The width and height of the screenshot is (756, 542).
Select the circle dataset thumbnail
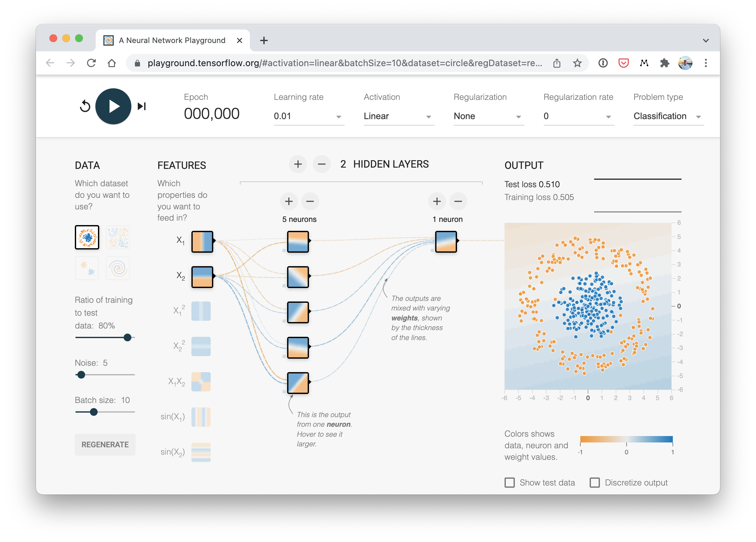click(x=87, y=237)
